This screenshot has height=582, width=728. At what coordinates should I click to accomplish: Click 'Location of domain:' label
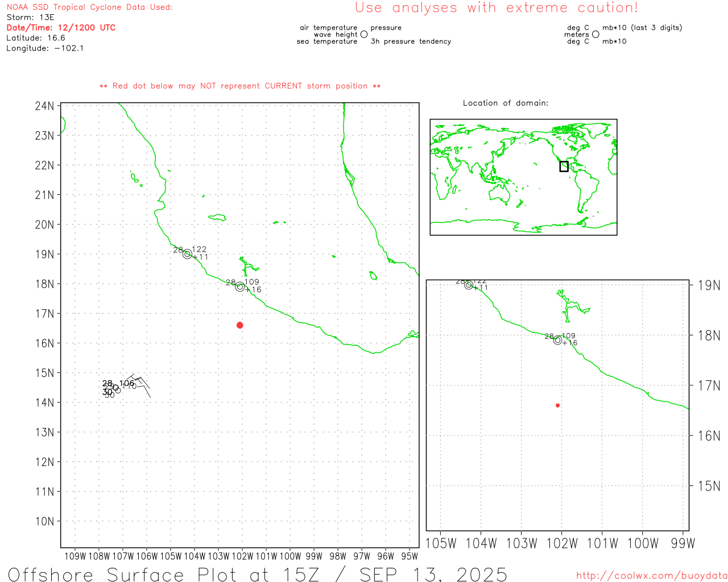tap(506, 103)
